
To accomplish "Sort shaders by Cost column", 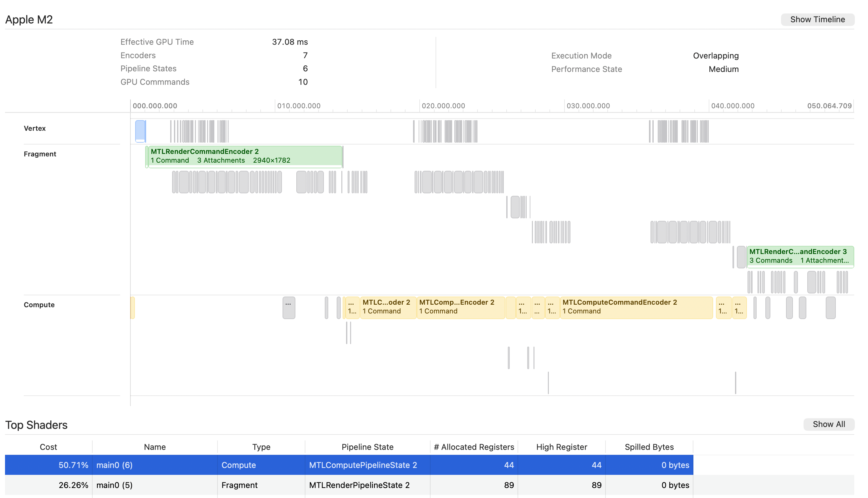I will point(48,447).
